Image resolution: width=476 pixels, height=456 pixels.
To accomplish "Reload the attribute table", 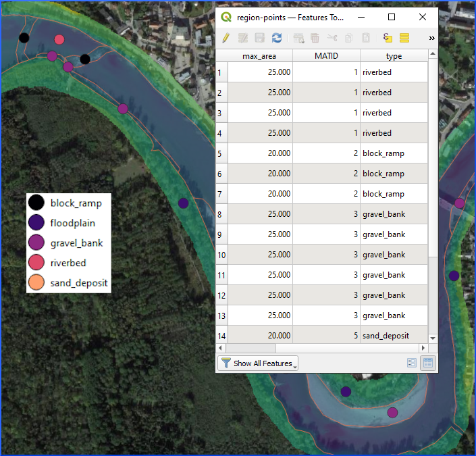I will click(277, 38).
